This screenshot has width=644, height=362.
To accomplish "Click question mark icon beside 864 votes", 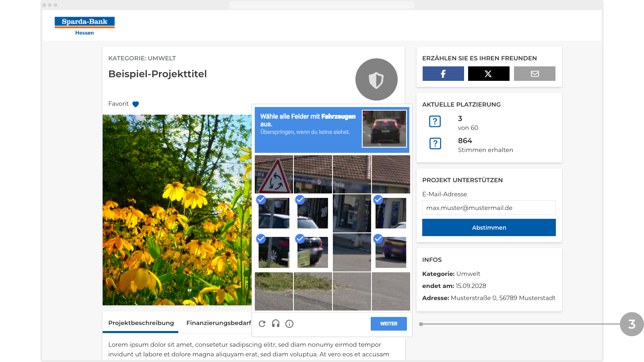I will [x=435, y=144].
